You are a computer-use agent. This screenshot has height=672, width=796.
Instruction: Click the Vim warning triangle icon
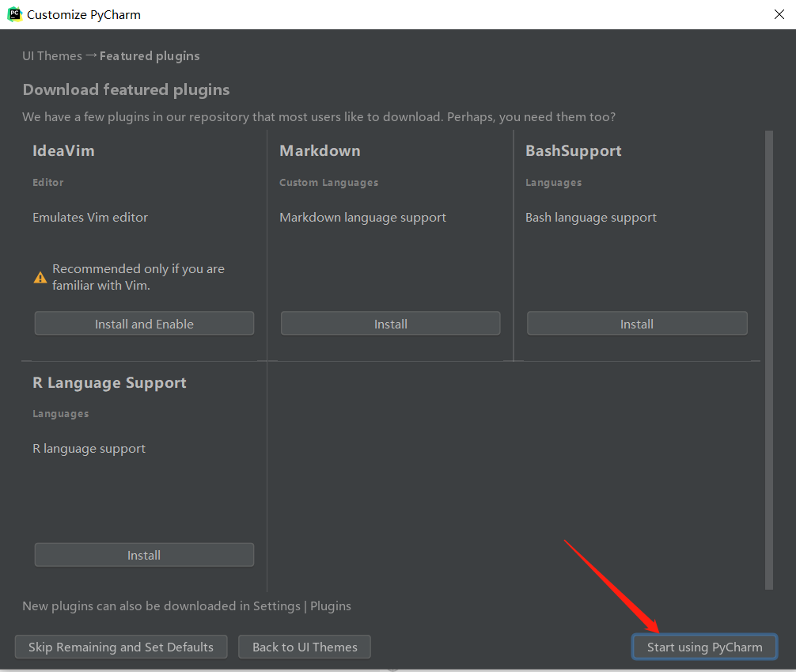40,277
